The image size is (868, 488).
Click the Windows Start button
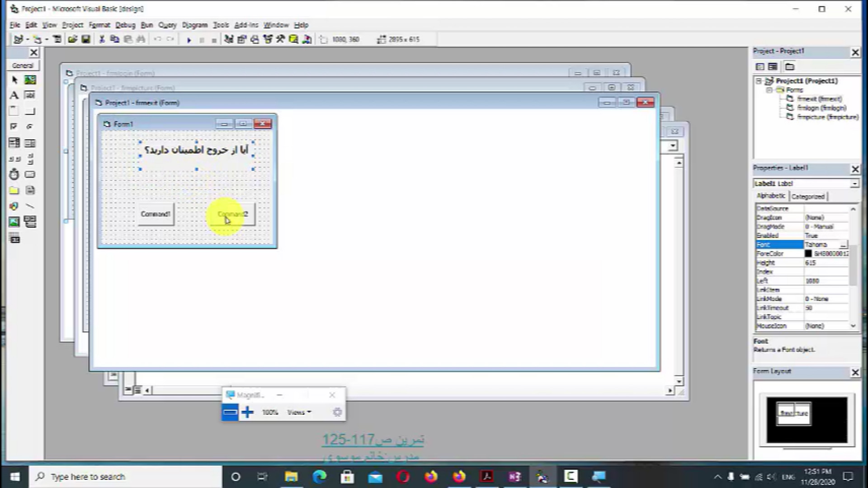[14, 477]
